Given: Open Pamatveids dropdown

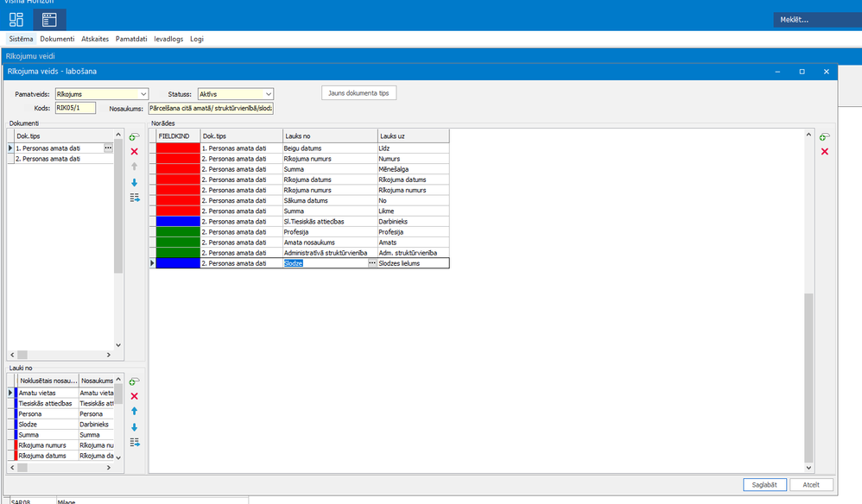Looking at the screenshot, I should pos(143,94).
